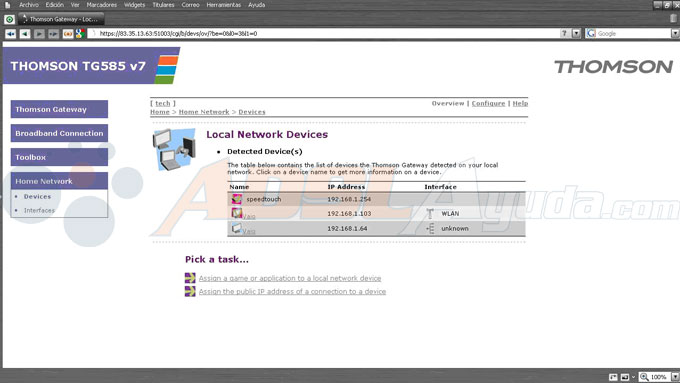Click the local network devices computers image
This screenshot has width=680, height=383.
point(174,150)
